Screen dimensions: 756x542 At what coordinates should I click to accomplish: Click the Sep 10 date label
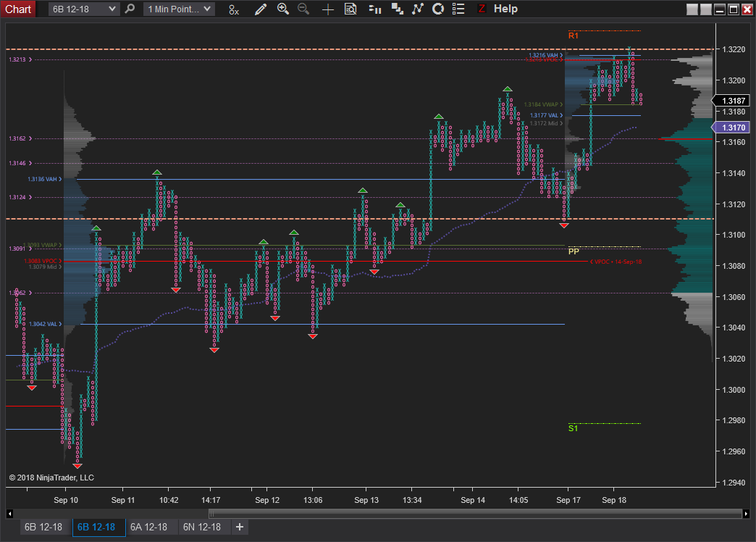click(66, 500)
